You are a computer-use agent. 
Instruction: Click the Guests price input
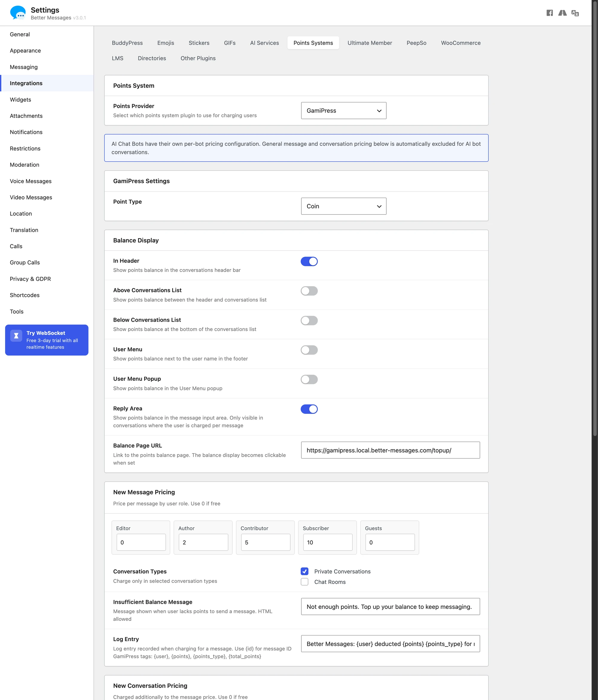pyautogui.click(x=390, y=542)
